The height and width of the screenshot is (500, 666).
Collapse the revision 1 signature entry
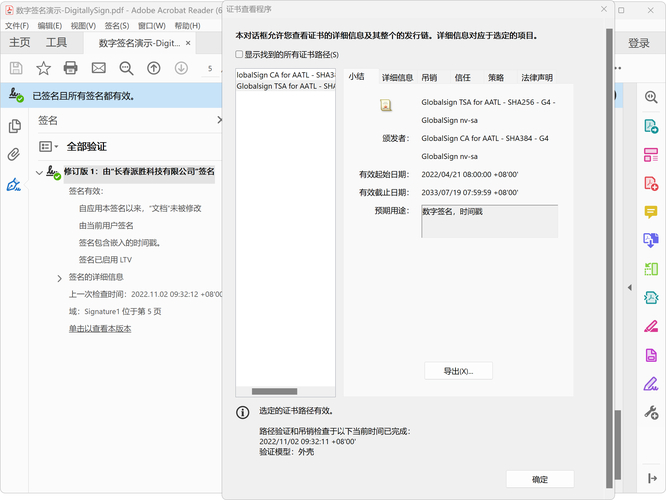39,173
